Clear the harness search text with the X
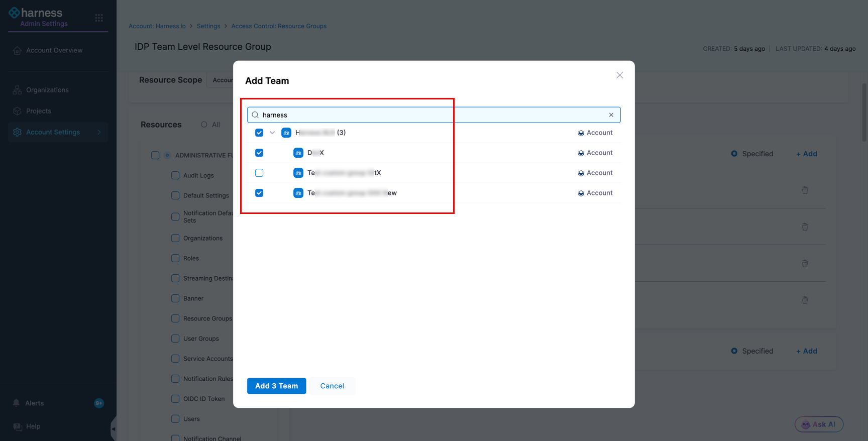 (x=611, y=115)
